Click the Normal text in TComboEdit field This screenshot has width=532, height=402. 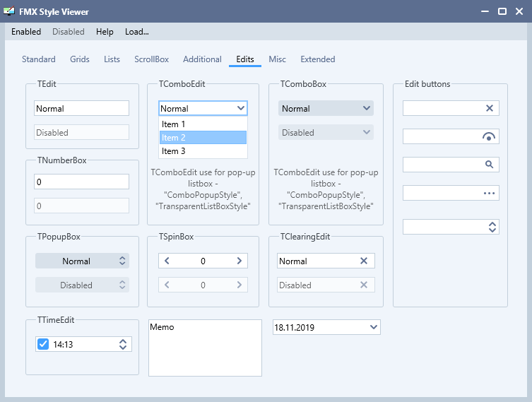point(174,109)
